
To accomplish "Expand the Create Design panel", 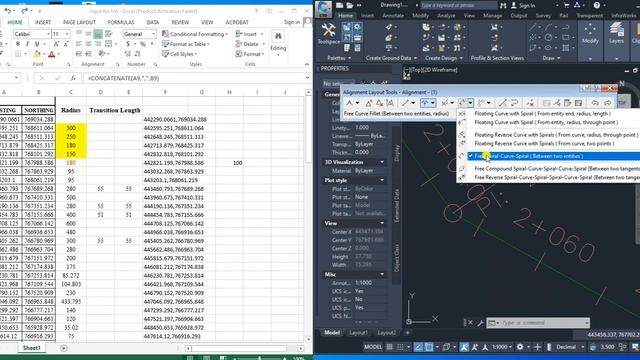I will point(444,58).
